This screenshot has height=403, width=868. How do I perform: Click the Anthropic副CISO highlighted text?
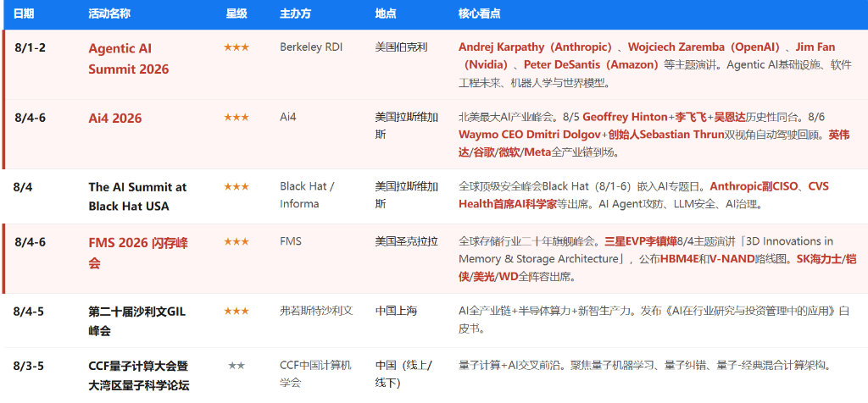[x=754, y=186]
